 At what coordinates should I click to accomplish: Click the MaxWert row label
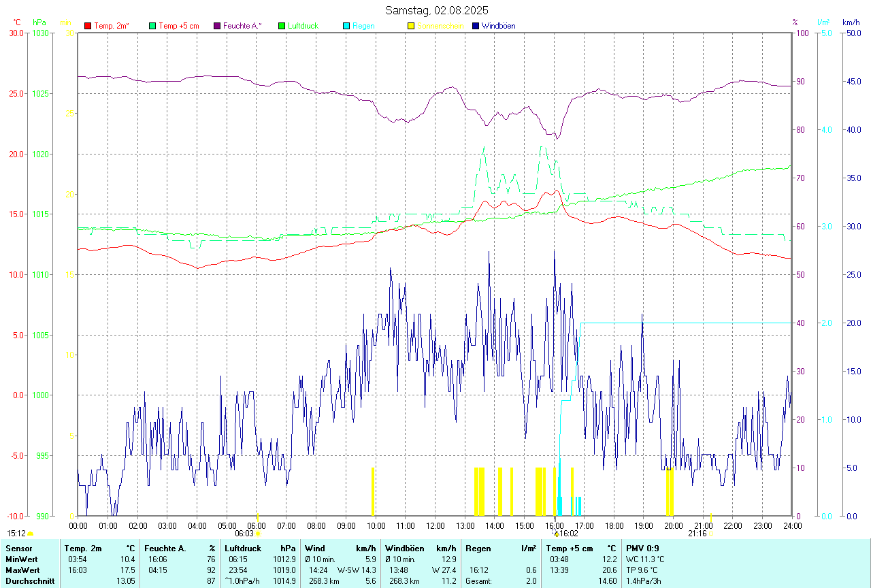(22, 570)
